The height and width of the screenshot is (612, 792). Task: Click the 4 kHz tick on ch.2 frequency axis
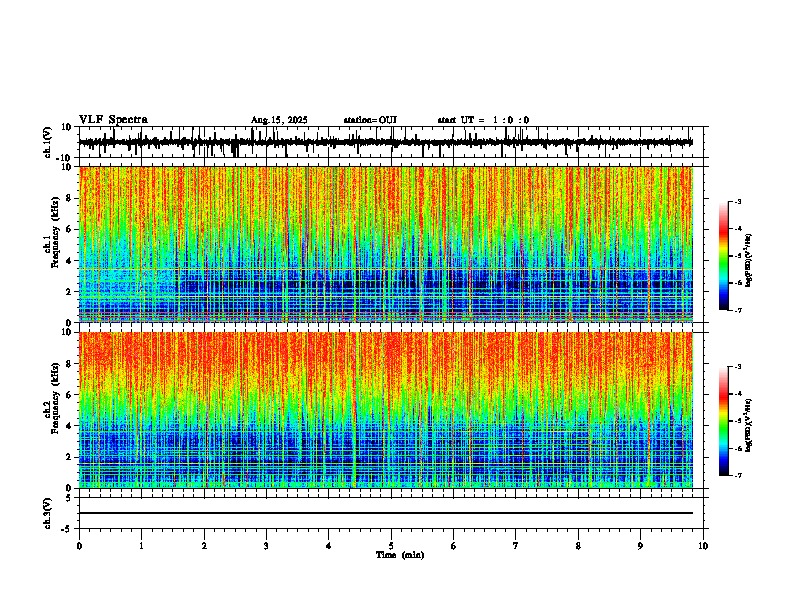click(69, 426)
